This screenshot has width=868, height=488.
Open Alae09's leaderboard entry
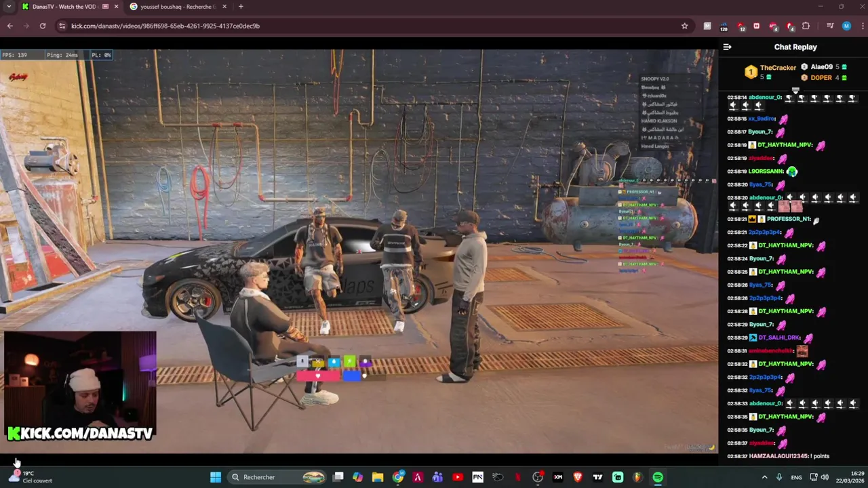[x=824, y=67]
